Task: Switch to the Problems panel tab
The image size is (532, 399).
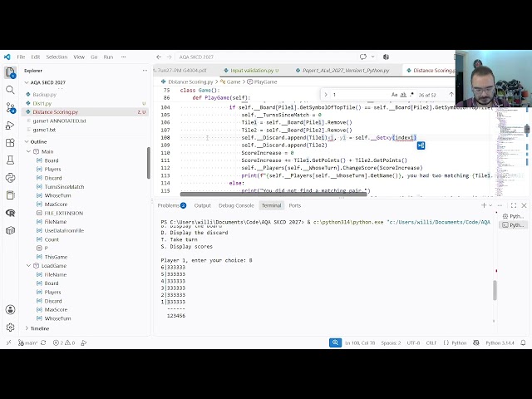Action: pos(172,205)
